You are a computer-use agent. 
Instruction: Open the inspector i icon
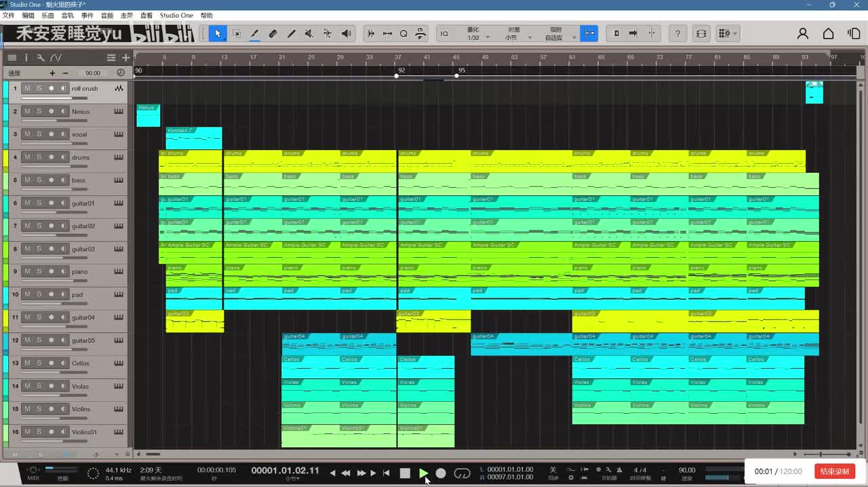tap(26, 58)
